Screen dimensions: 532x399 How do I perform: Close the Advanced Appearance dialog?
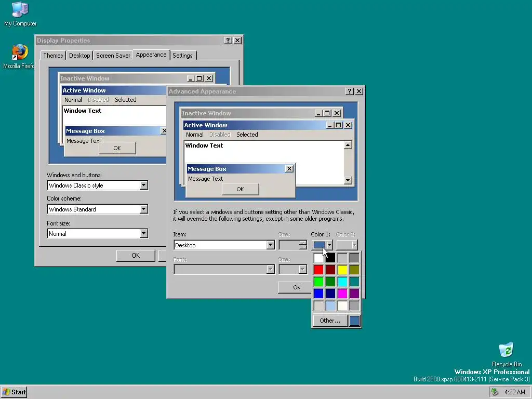(359, 91)
